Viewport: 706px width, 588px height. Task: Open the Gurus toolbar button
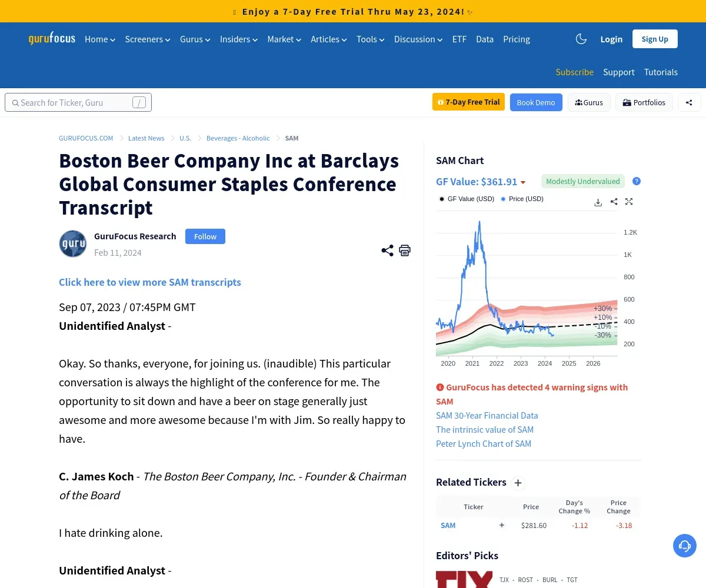click(589, 102)
